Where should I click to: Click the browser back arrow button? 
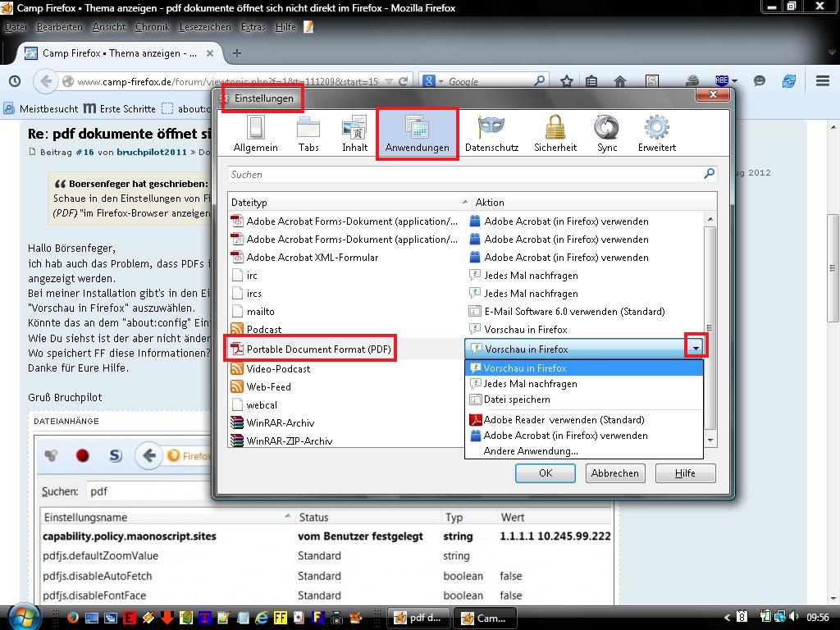(x=46, y=81)
